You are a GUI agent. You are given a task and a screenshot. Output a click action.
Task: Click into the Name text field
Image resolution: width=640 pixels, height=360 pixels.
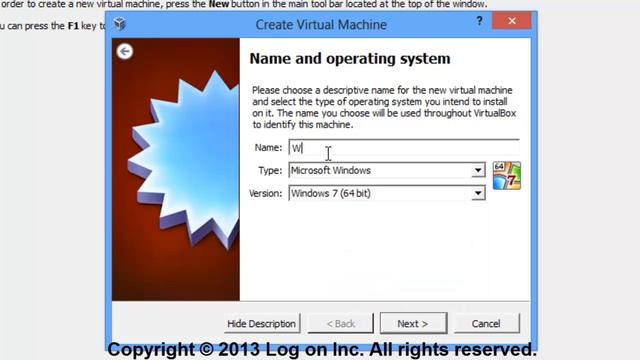pos(404,147)
